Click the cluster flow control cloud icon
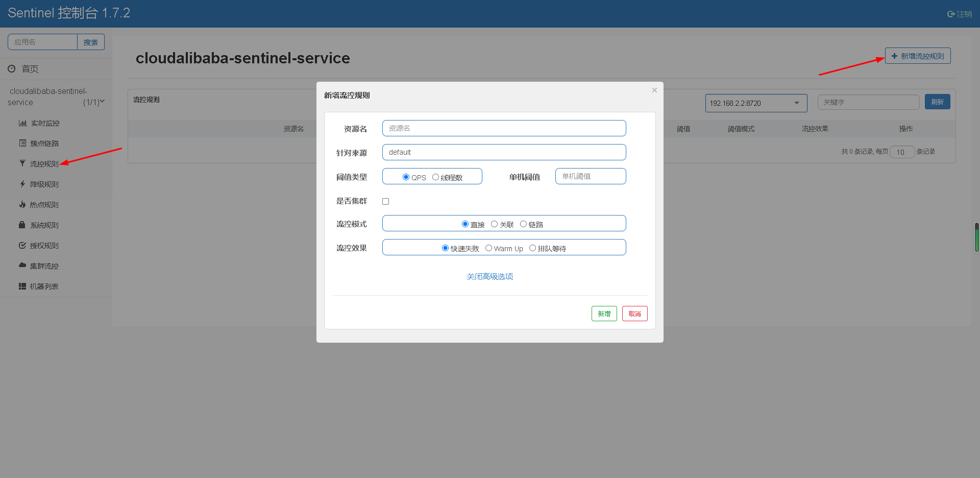The width and height of the screenshot is (980, 478). tap(22, 265)
